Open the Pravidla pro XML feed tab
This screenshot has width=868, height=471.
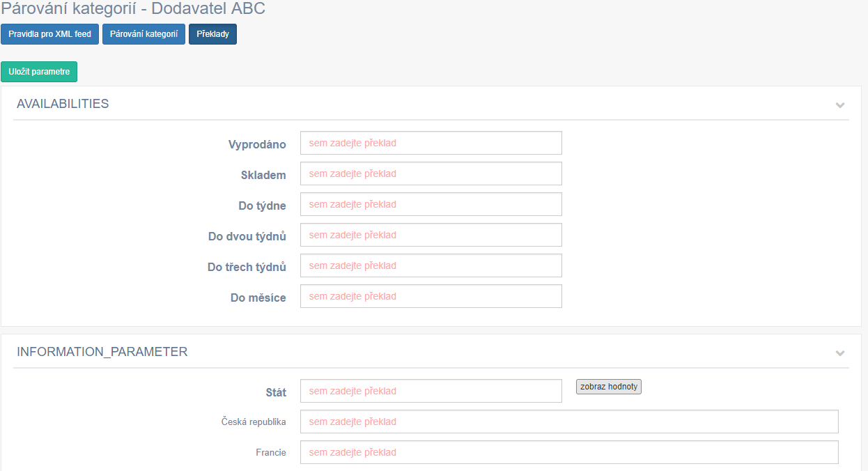click(49, 34)
